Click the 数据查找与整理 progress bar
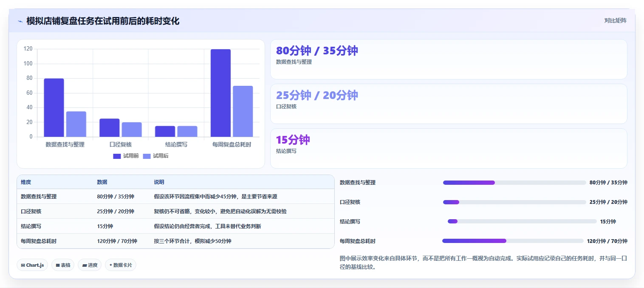The height and width of the screenshot is (288, 644). [x=514, y=183]
